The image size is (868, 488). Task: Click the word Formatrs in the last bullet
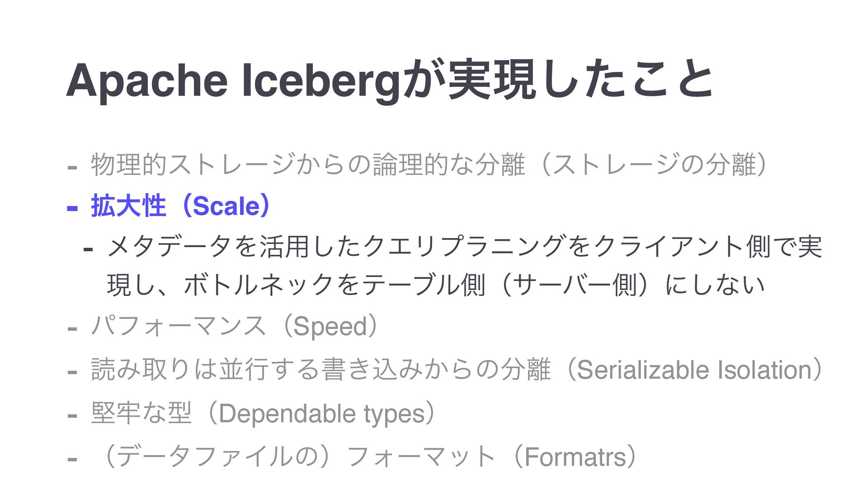coord(575,457)
